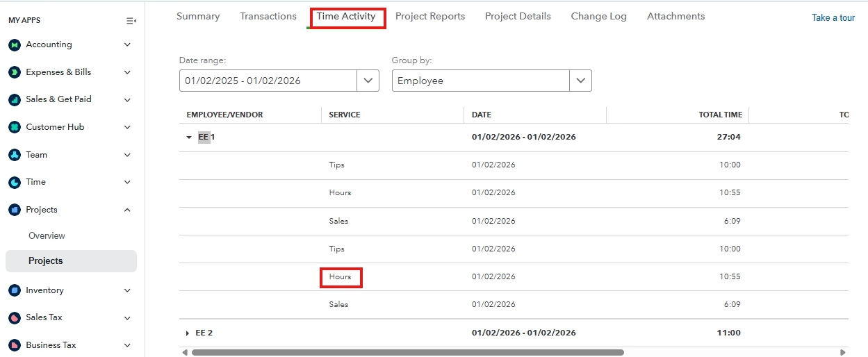Sort by Date column header

482,115
